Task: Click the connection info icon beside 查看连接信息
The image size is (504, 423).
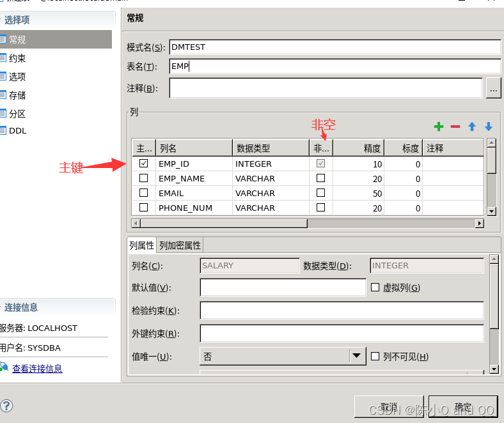Action: (4, 367)
